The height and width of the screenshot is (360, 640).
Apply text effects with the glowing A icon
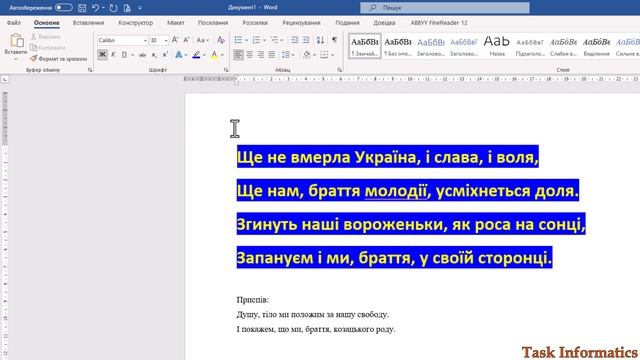coord(178,55)
